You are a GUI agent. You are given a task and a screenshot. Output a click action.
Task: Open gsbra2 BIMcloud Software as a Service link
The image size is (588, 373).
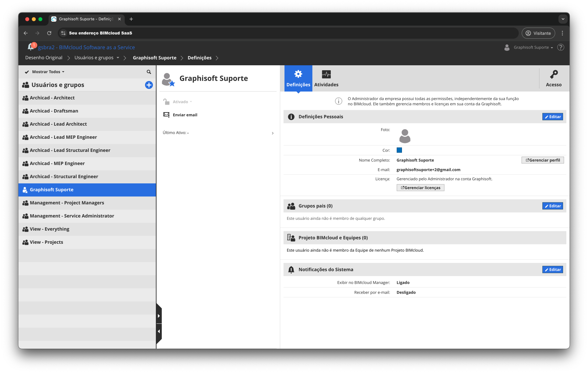click(x=86, y=47)
